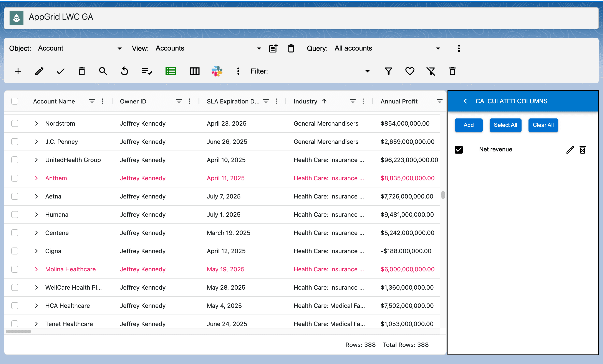Open the columns layout icon
The height and width of the screenshot is (364, 603).
point(194,71)
